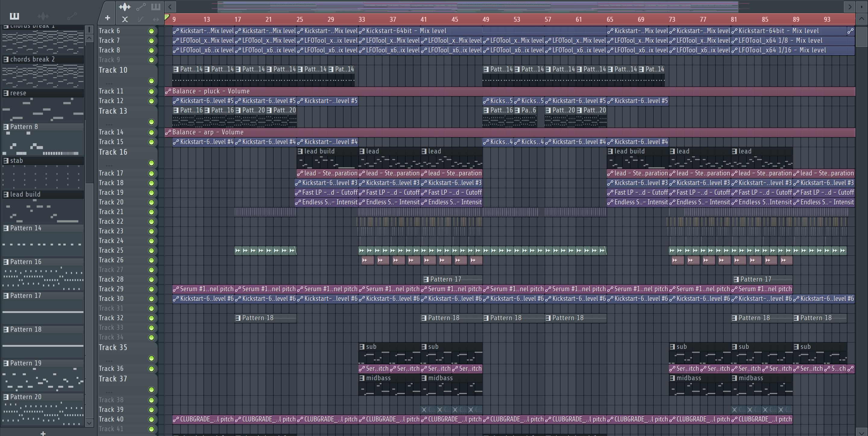Open menu of the sub clip at bar 33
The image size is (868, 436).
pyautogui.click(x=362, y=347)
